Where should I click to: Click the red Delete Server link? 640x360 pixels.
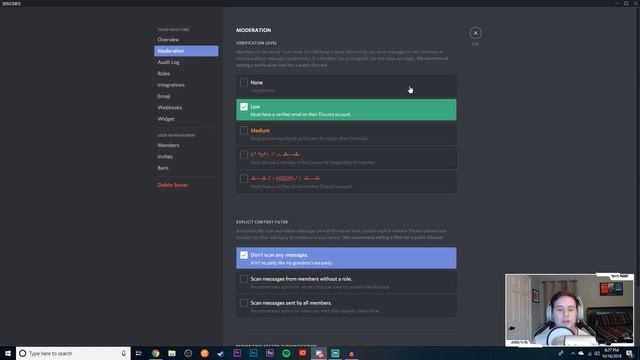173,185
